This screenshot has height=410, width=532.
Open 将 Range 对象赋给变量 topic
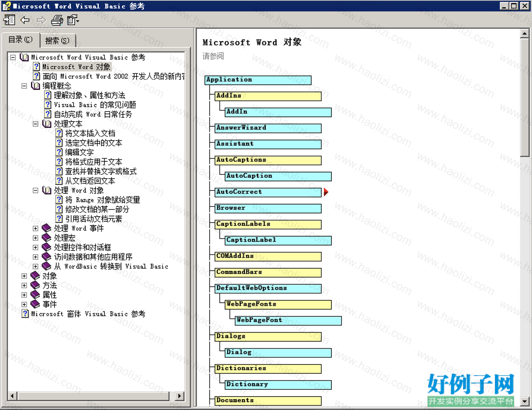click(103, 200)
